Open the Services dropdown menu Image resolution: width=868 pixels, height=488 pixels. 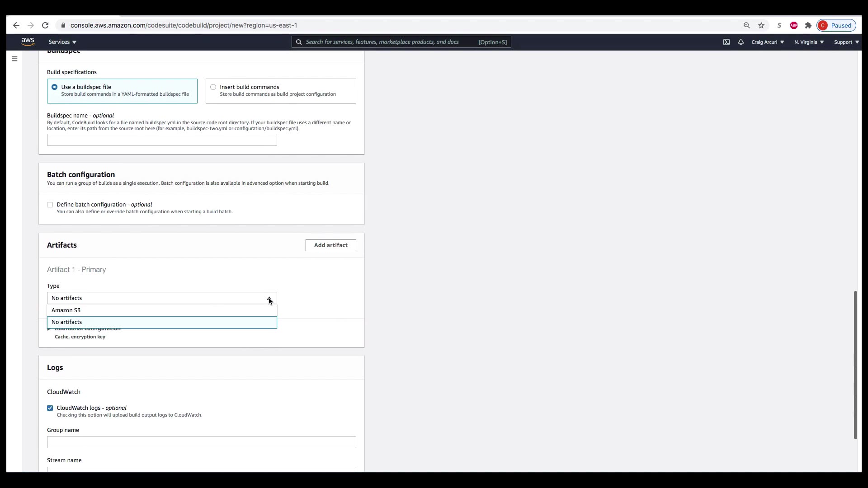tap(62, 42)
